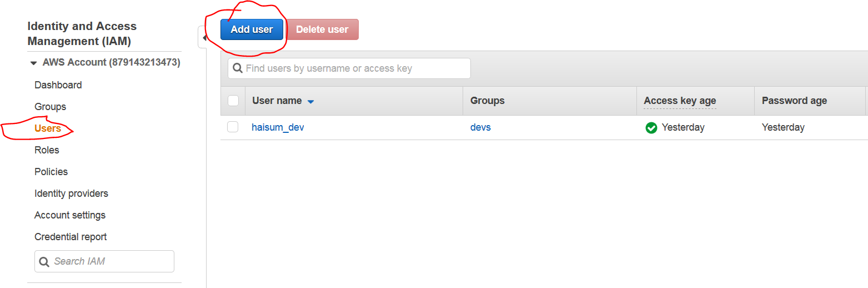
Task: Click the magnifier icon in user search
Action: coord(237,68)
